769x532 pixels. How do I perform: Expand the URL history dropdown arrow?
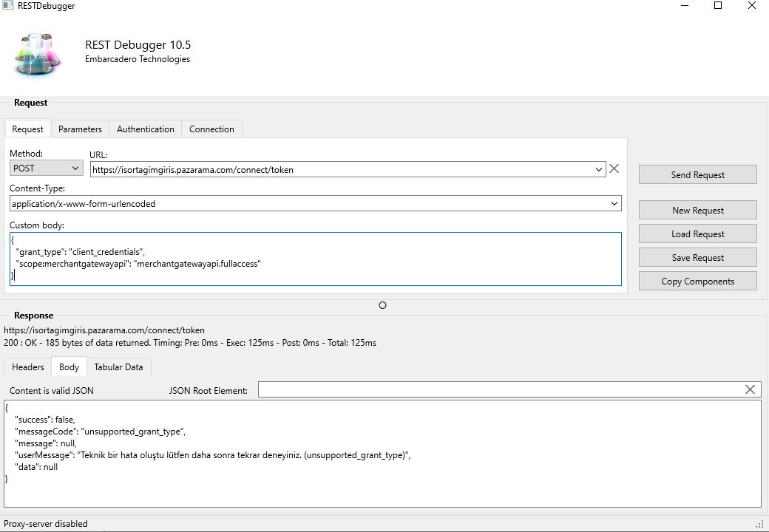pyautogui.click(x=599, y=169)
